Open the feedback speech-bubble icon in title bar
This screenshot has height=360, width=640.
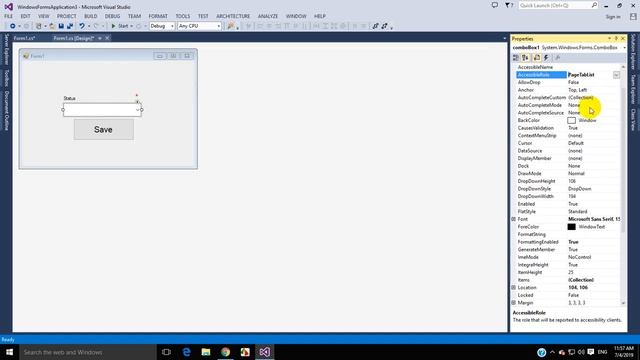495,5
